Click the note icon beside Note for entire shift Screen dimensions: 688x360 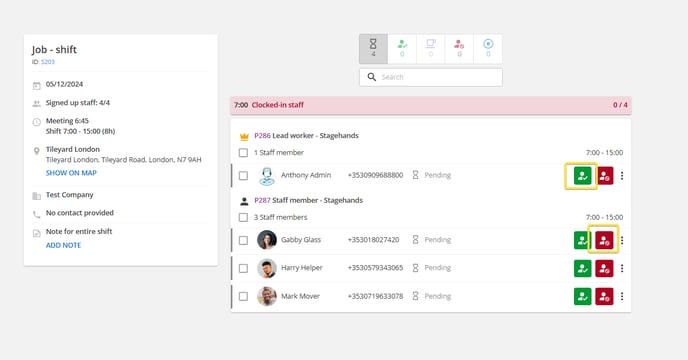(37, 234)
